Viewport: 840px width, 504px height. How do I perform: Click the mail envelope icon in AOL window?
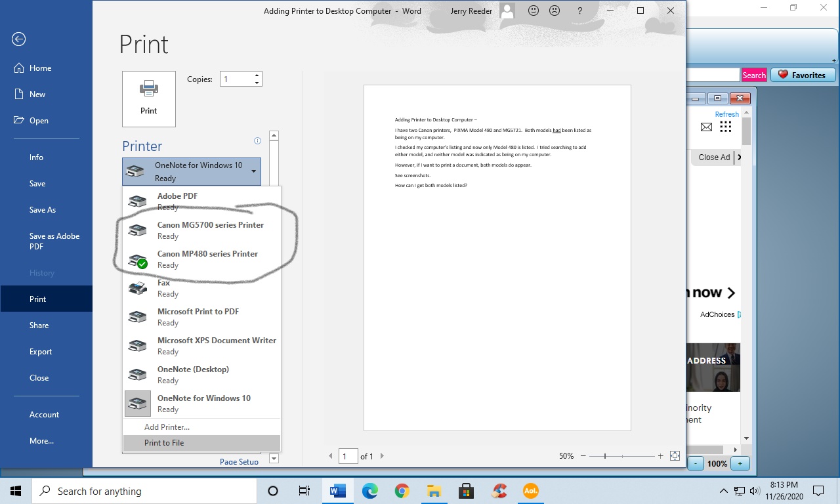(x=706, y=127)
